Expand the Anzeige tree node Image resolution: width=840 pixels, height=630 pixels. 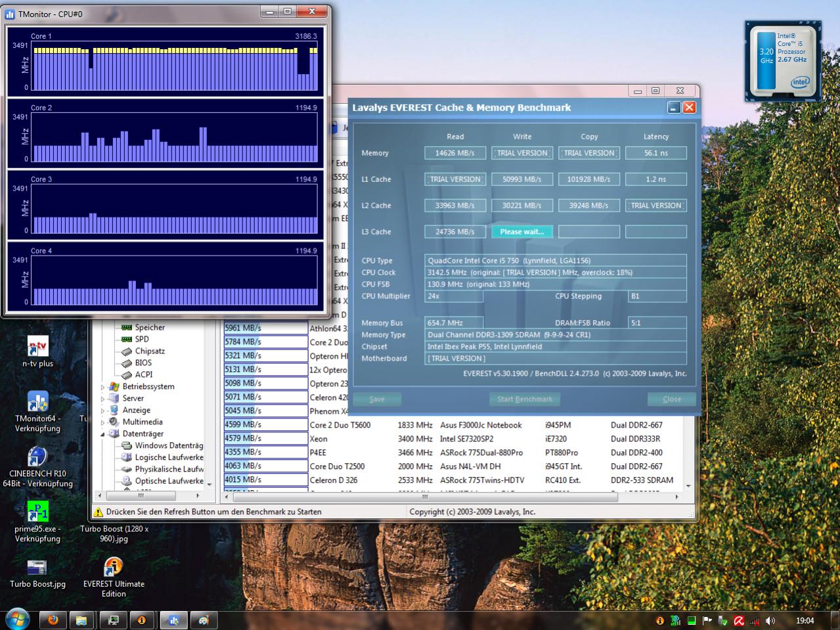(102, 411)
